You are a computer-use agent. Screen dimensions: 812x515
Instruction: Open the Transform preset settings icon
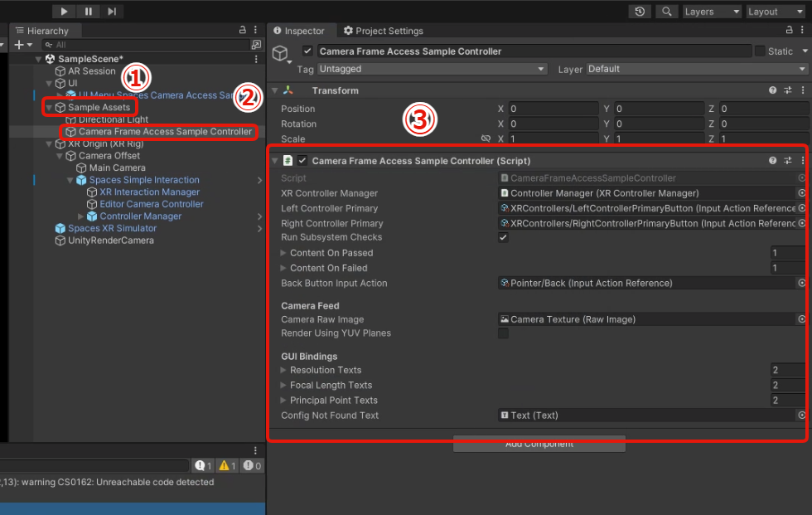788,90
